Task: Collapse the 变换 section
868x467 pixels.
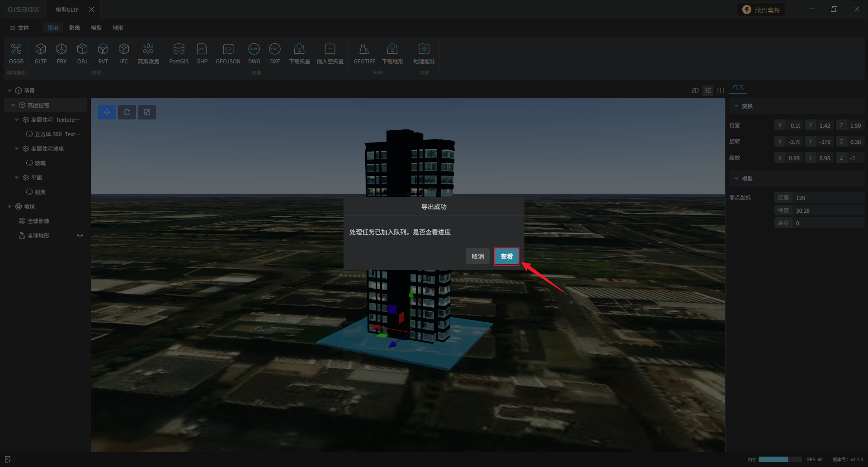Action: 736,106
